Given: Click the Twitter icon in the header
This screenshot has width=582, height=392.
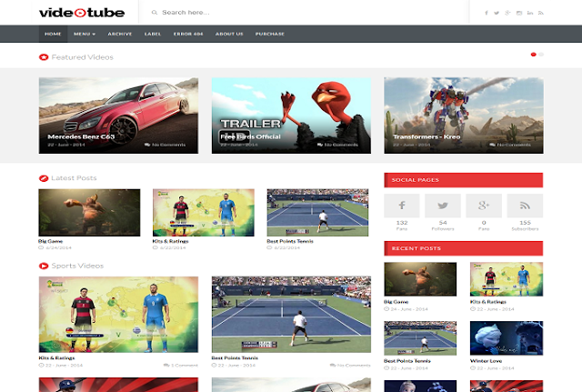Looking at the screenshot, I should coord(497,13).
